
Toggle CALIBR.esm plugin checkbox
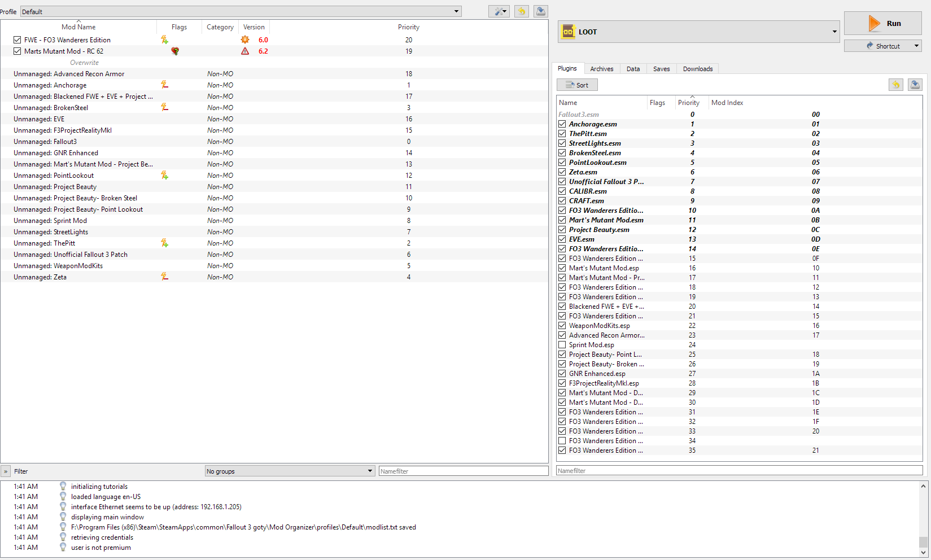point(562,191)
